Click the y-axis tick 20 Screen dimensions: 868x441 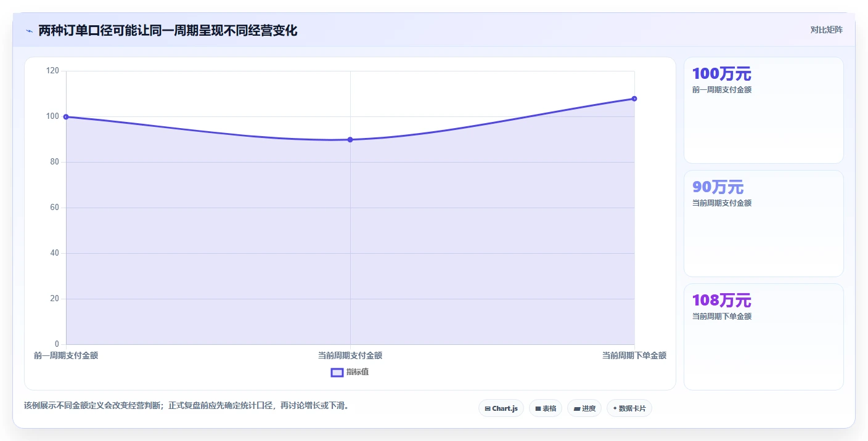tap(55, 299)
